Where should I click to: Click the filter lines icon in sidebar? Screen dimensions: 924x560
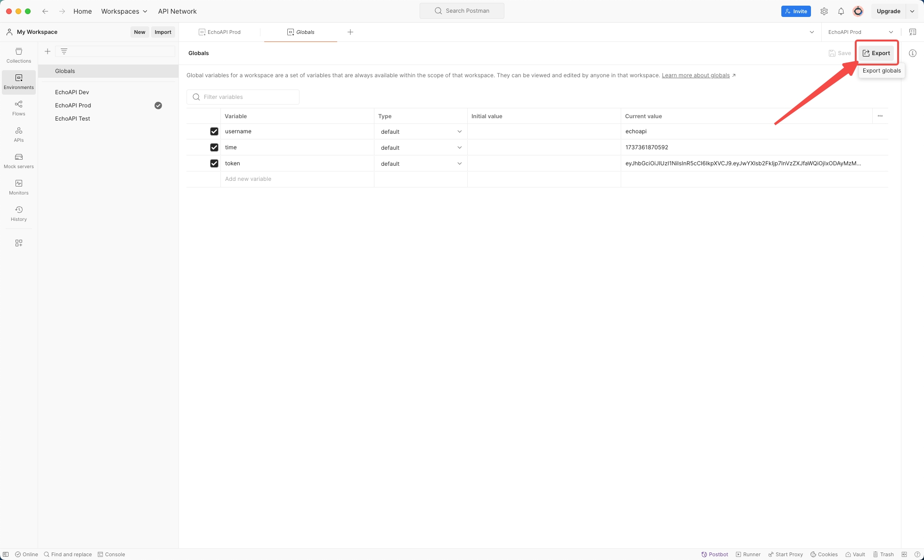click(64, 51)
